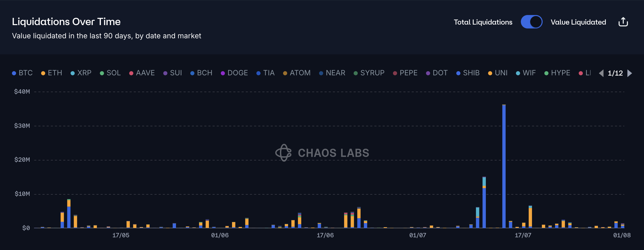Screen dimensions: 644x250
Task: Toggle ETH series in legend
Action: click(x=52, y=73)
